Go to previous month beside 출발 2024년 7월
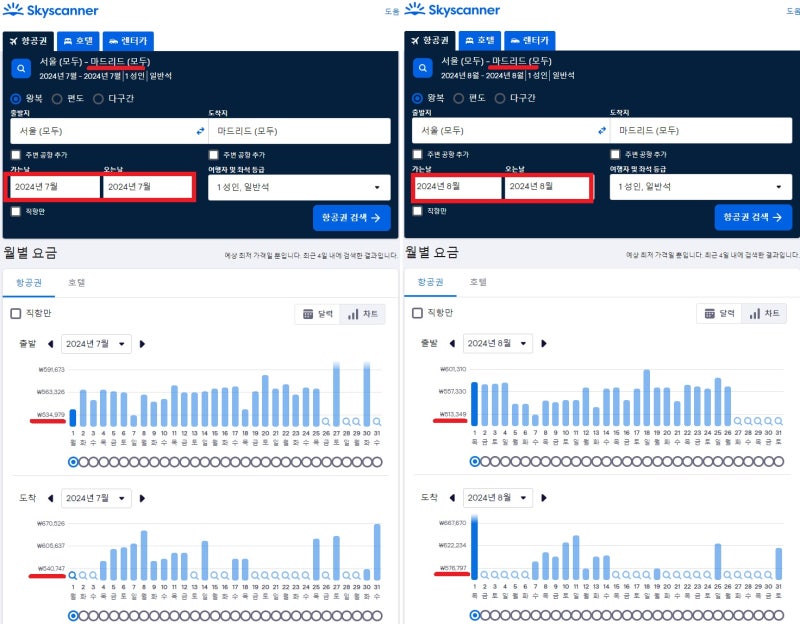Viewport: 800px width, 624px height. (52, 344)
